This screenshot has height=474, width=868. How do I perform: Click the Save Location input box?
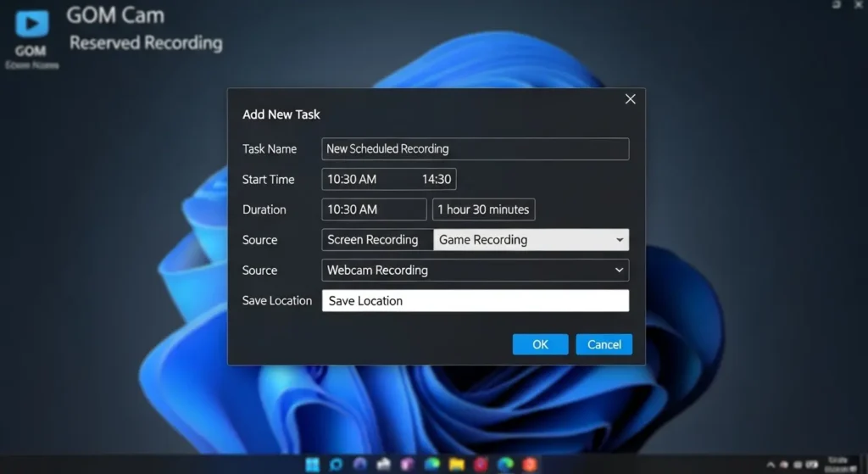(475, 301)
